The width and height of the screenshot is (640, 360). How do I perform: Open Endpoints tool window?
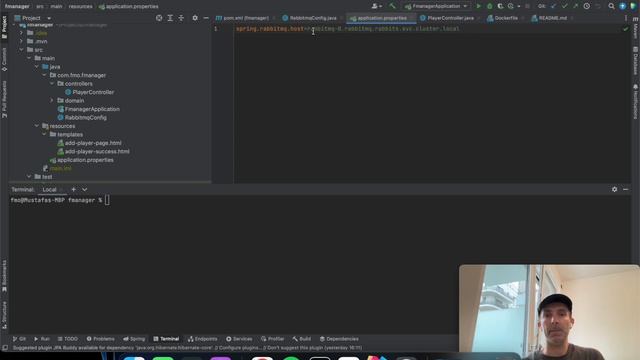click(203, 339)
